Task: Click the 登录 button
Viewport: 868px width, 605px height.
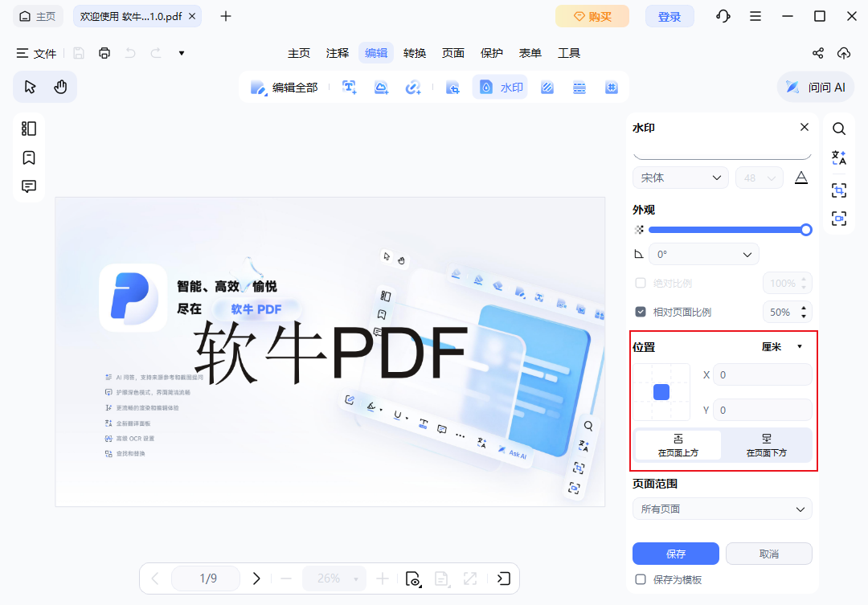Action: pyautogui.click(x=669, y=16)
